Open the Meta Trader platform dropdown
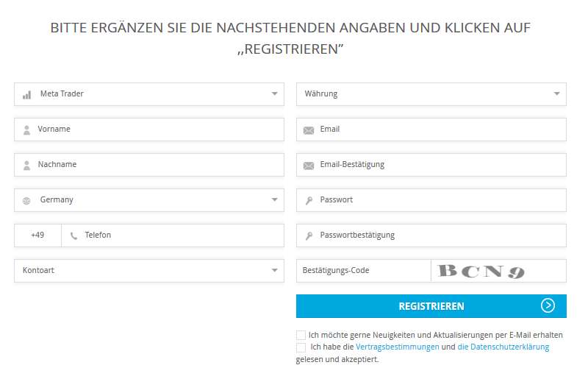The width and height of the screenshot is (588, 379). coord(149,94)
